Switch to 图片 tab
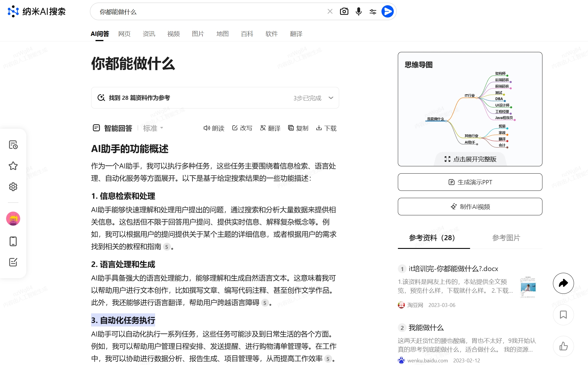This screenshot has height=365, width=588. [x=198, y=34]
